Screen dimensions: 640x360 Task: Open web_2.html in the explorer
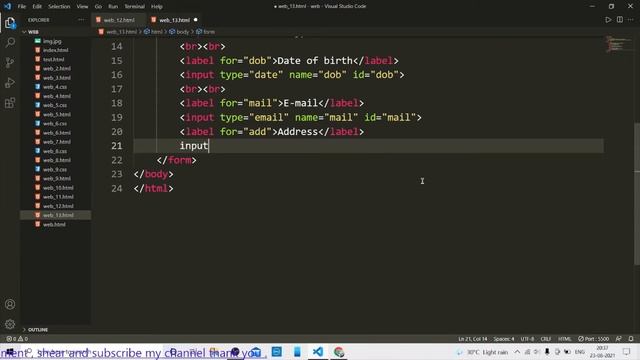(x=56, y=69)
